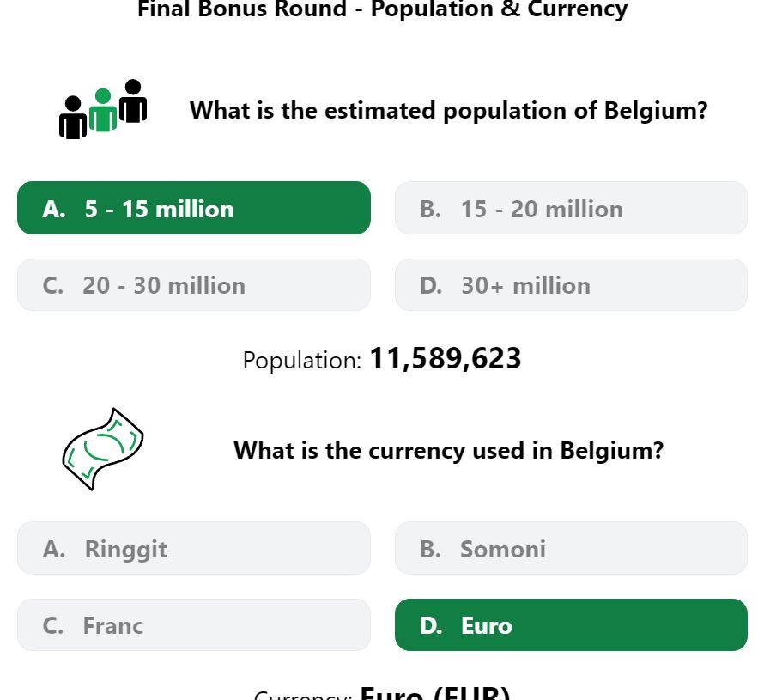Click the estimated population of Belgium question
764x700 pixels.
[x=448, y=111]
